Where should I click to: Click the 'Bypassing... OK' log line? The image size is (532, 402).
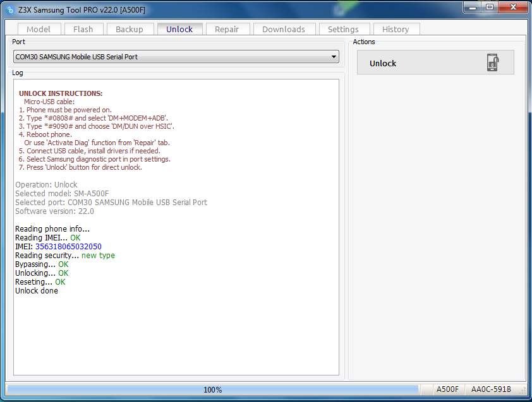(x=42, y=264)
